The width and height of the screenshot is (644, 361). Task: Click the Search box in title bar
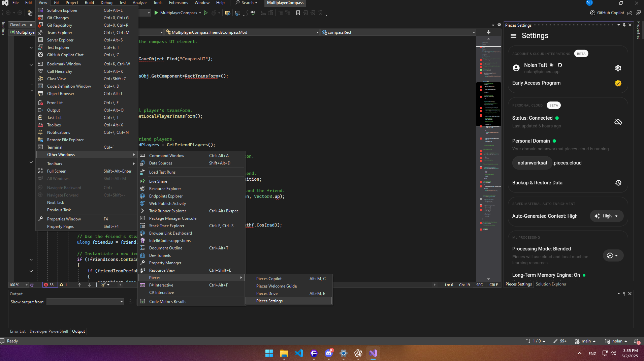point(247,3)
